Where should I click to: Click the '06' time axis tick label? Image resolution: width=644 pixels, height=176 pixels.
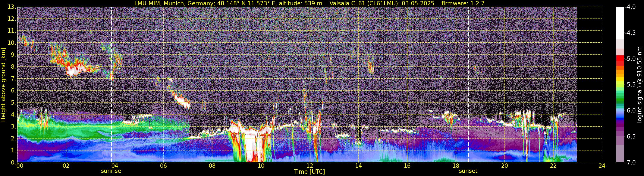click(x=163, y=166)
